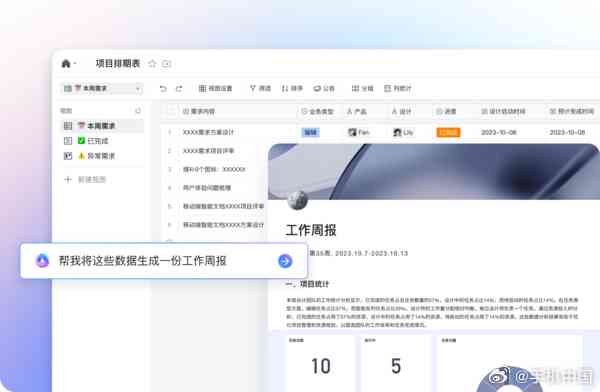Expand the caret beside the home icon
This screenshot has height=392, width=600.
(x=75, y=64)
